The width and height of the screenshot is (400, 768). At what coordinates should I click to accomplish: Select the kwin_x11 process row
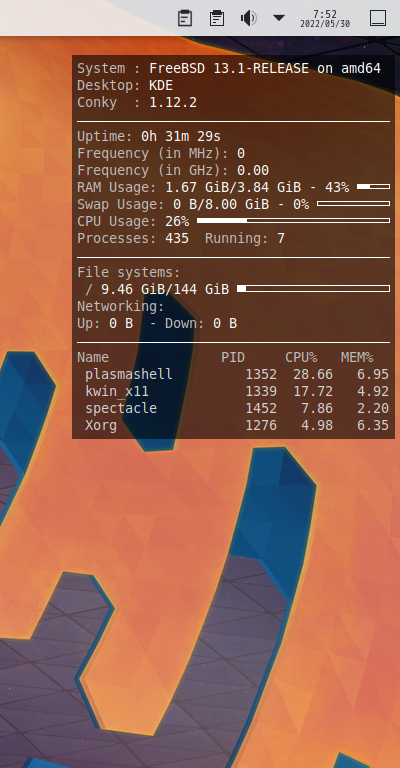point(233,391)
